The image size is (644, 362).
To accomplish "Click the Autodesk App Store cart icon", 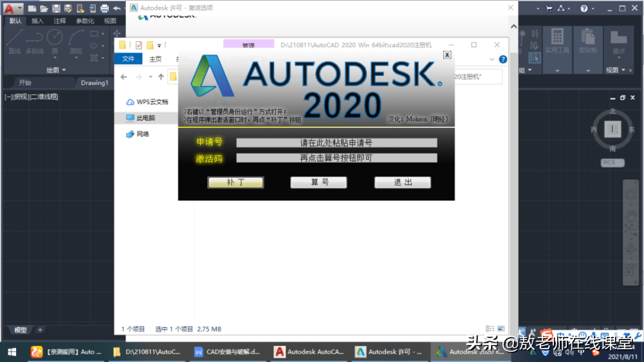I will [x=549, y=8].
